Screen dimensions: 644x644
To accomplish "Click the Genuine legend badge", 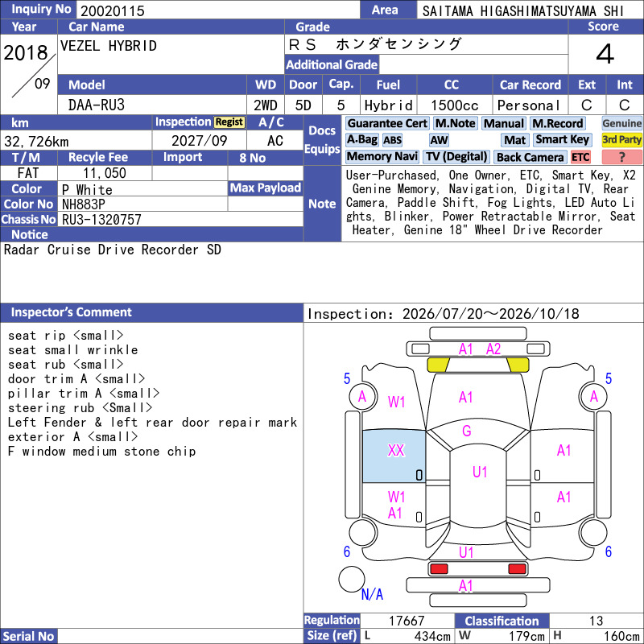I will (621, 123).
